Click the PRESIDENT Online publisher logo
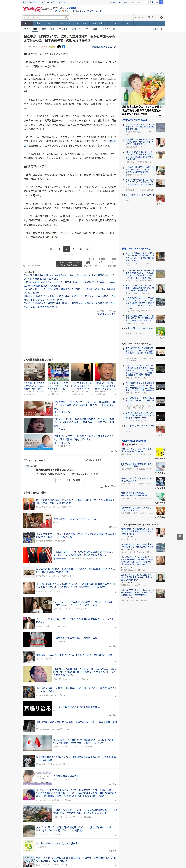Viewport: 186px width, 868px height. coord(104,47)
